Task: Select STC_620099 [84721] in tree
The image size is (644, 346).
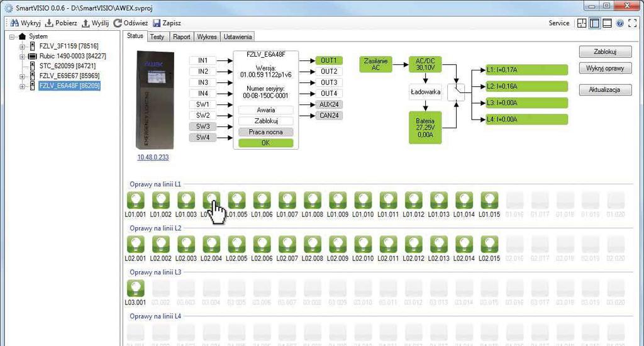Action: tap(67, 66)
